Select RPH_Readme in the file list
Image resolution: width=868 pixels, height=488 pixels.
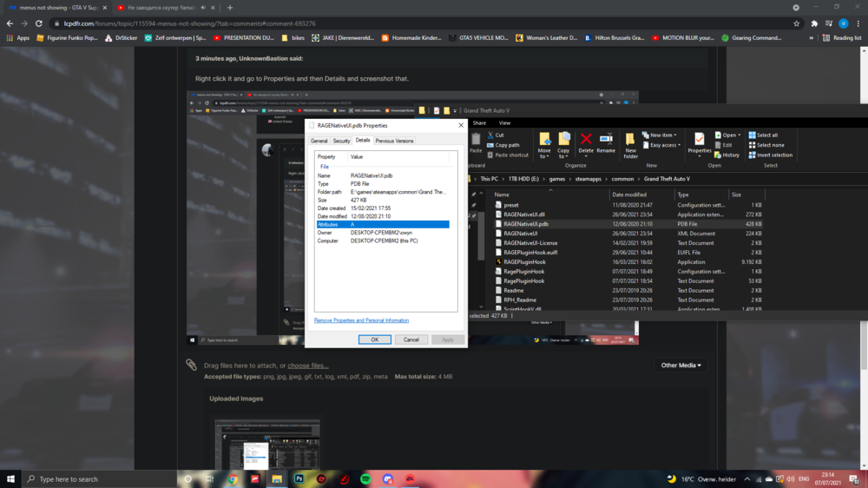point(520,300)
